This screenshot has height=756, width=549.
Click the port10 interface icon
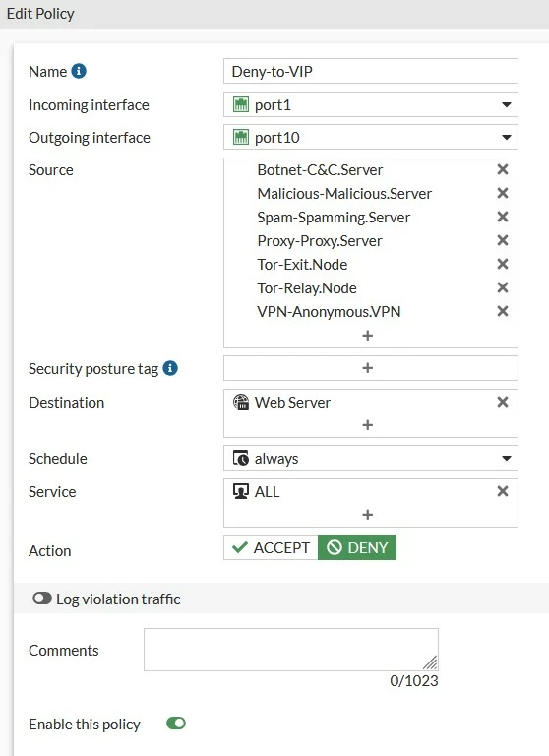[240, 137]
